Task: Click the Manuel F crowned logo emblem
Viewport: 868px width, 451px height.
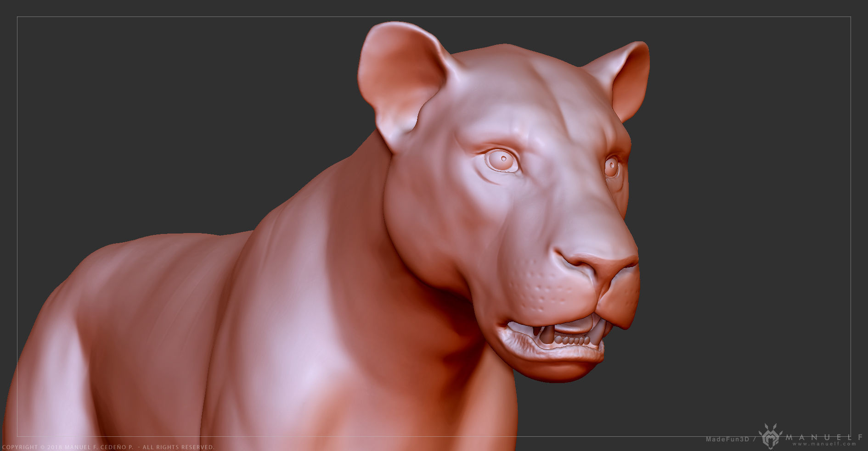Action: (x=771, y=436)
